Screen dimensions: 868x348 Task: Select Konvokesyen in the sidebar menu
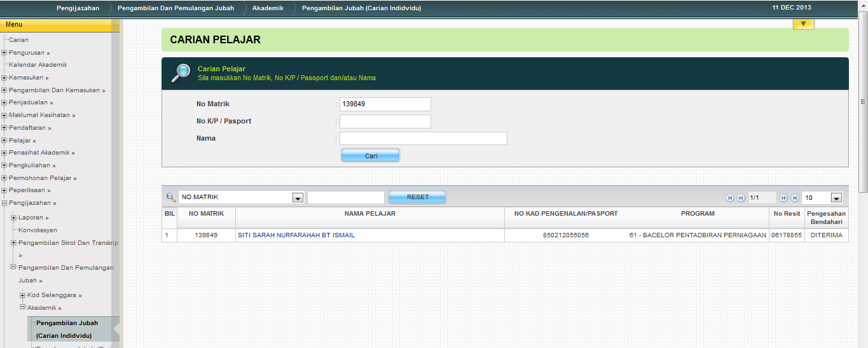(38, 230)
